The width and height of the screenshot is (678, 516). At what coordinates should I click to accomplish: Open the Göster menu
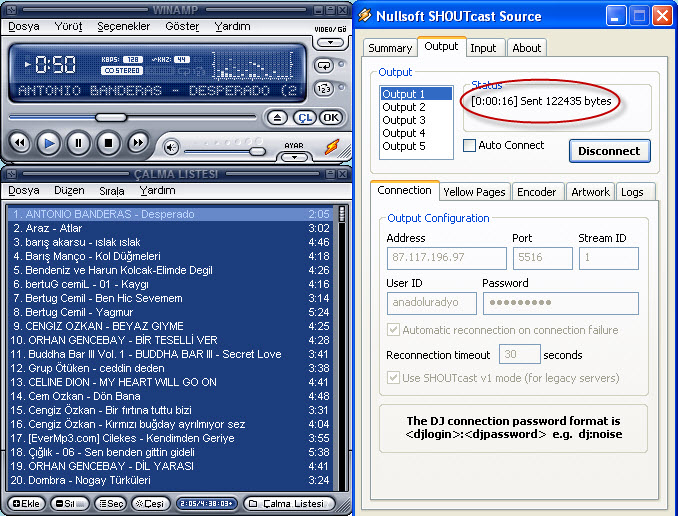click(182, 26)
